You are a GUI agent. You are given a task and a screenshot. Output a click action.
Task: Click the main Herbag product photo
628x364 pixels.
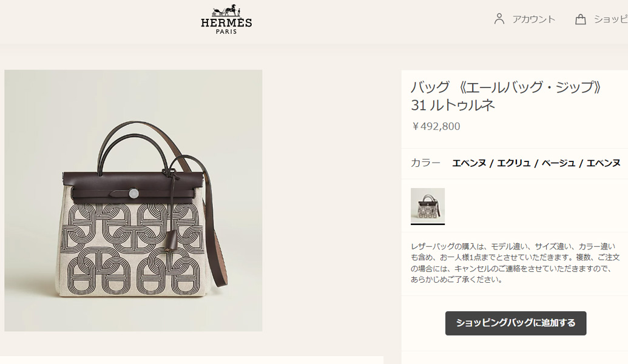133,201
